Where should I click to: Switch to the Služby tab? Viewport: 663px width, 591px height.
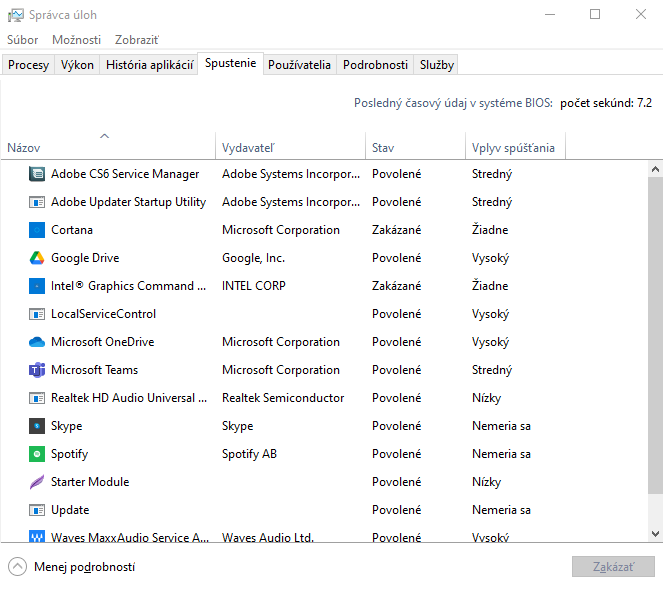pyautogui.click(x=436, y=65)
